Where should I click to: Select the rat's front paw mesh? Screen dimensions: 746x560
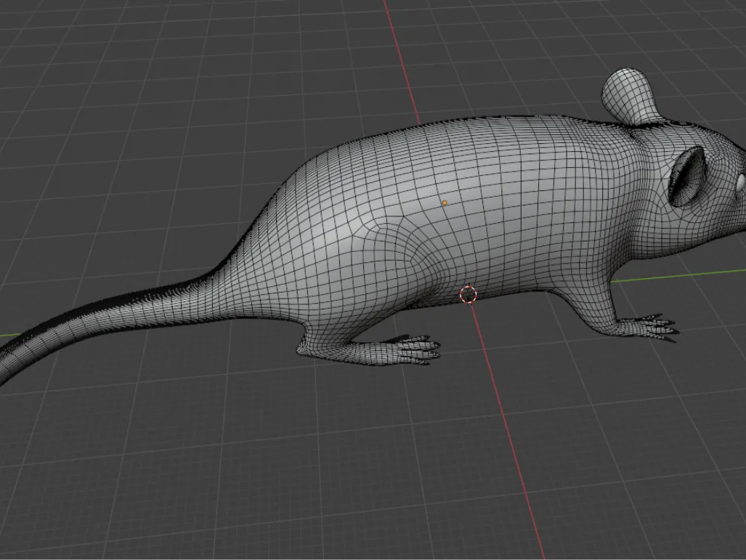pyautogui.click(x=647, y=326)
